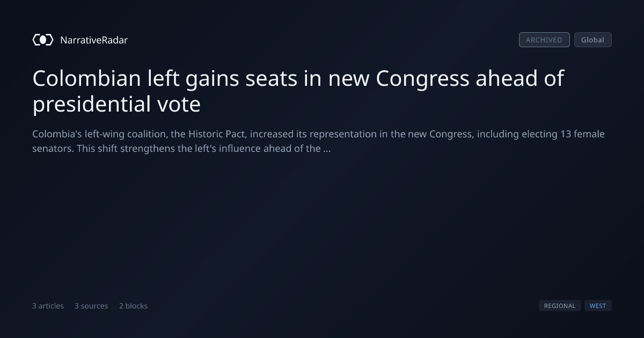View the '3 sources' count
The height and width of the screenshot is (338, 644).
pos(91,306)
